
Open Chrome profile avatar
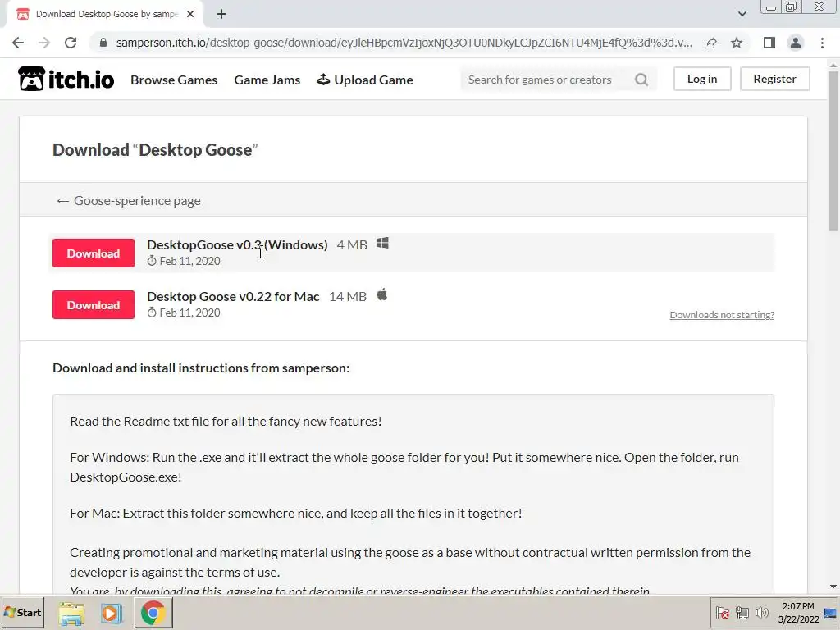tap(796, 43)
